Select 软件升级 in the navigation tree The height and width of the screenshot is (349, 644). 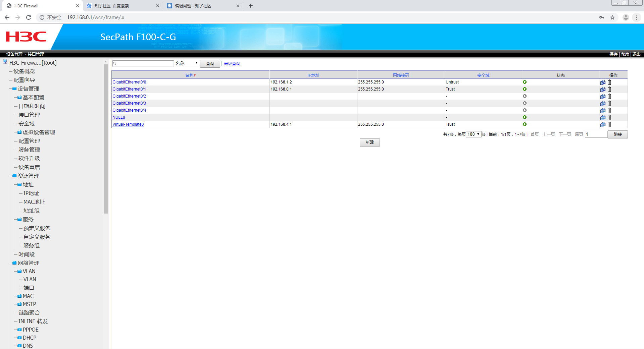pyautogui.click(x=29, y=159)
